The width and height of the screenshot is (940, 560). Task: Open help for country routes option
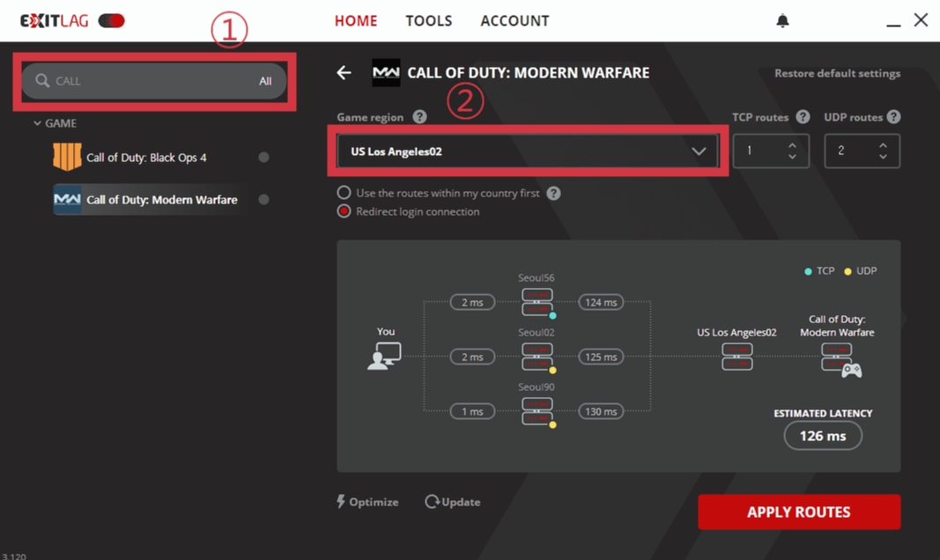click(554, 193)
